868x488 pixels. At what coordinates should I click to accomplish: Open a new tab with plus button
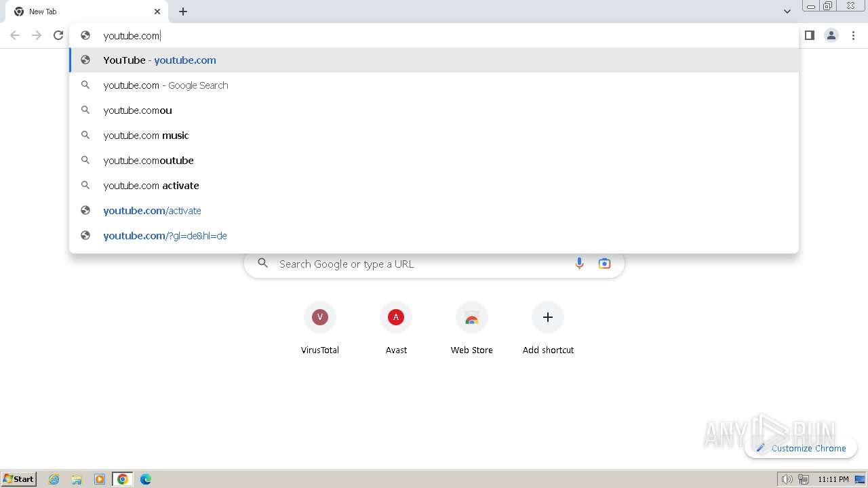(183, 12)
